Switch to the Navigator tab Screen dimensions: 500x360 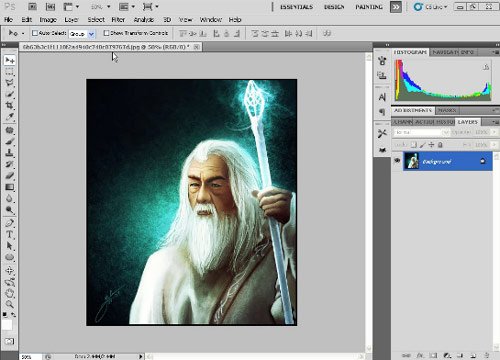pos(444,52)
